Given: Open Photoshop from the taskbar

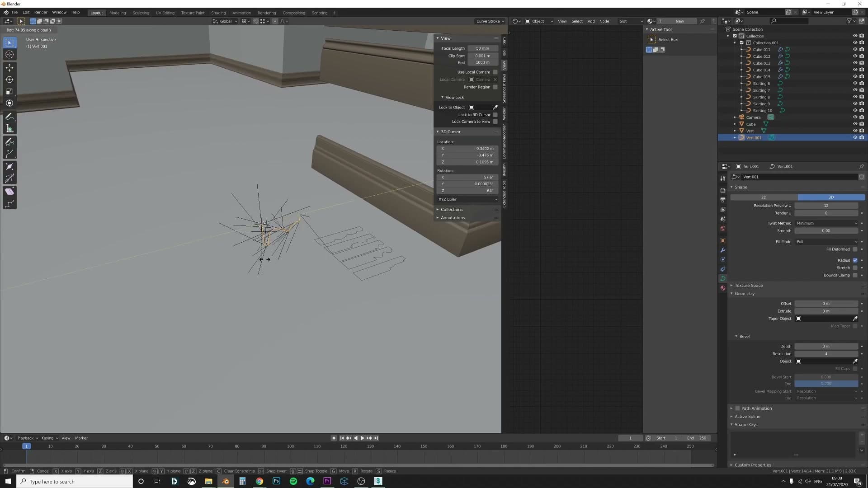Looking at the screenshot, I should (x=276, y=481).
